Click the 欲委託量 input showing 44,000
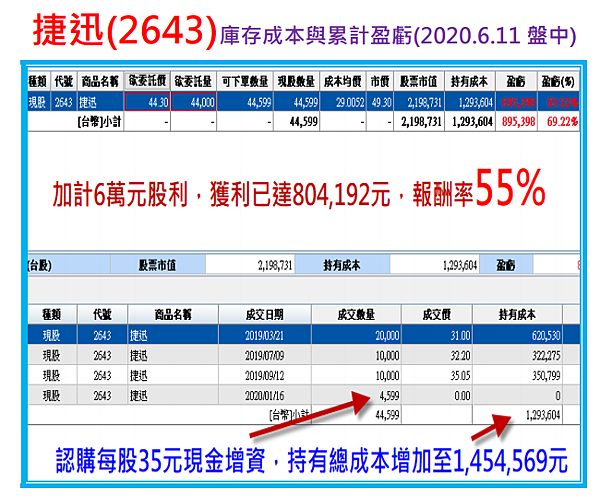The width and height of the screenshot is (600, 500). pos(194,102)
